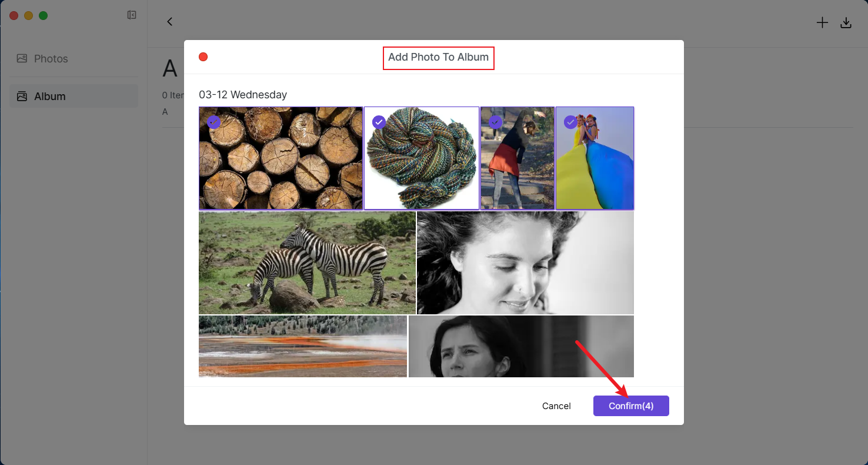Click the green macOS maximize window button

click(x=43, y=15)
